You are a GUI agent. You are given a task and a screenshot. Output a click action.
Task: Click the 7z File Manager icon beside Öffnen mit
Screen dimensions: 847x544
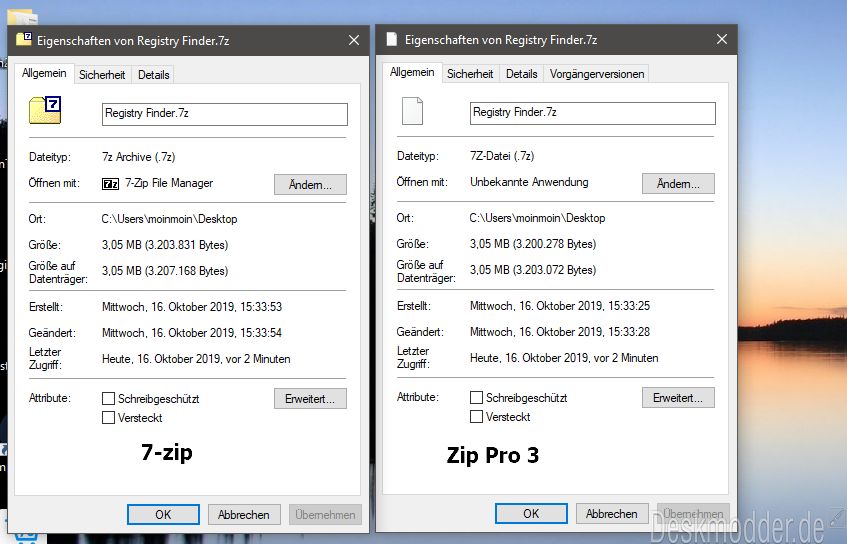pos(110,184)
